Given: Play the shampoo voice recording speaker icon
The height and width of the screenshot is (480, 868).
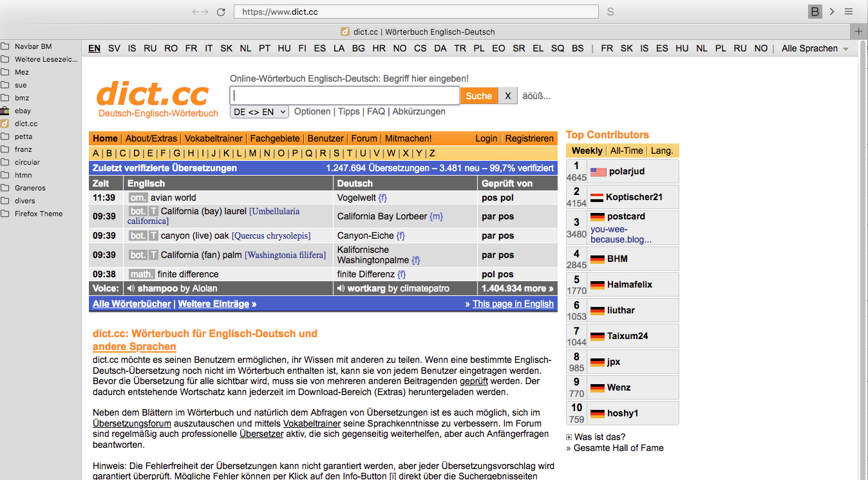Looking at the screenshot, I should (131, 288).
